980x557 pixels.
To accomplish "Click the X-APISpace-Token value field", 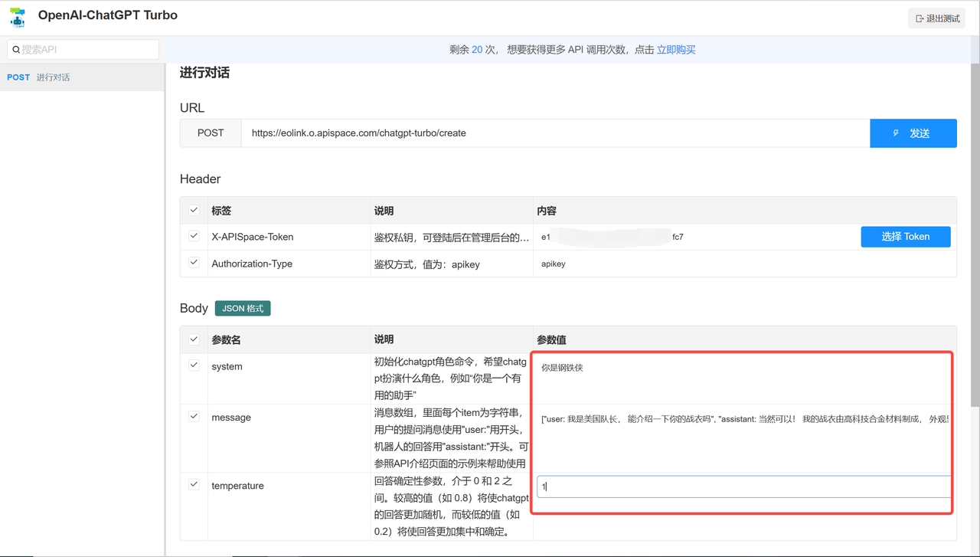I will point(696,237).
